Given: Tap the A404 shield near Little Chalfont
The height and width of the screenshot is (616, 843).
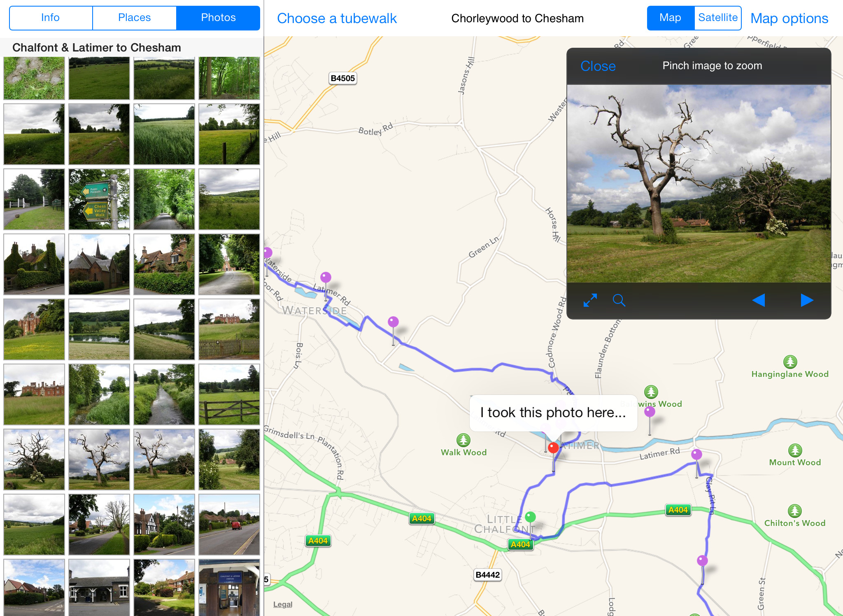Looking at the screenshot, I should click(520, 544).
